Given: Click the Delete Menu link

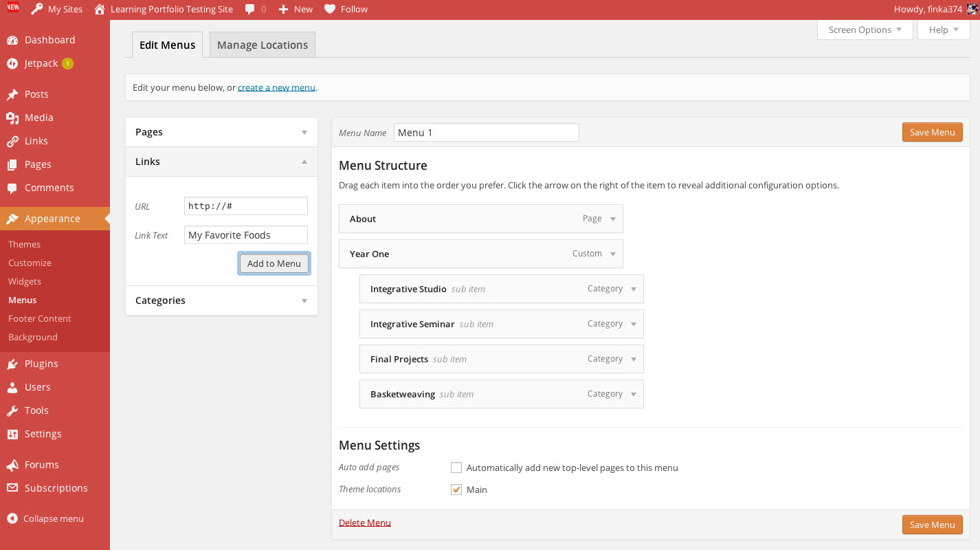Looking at the screenshot, I should coord(365,522).
